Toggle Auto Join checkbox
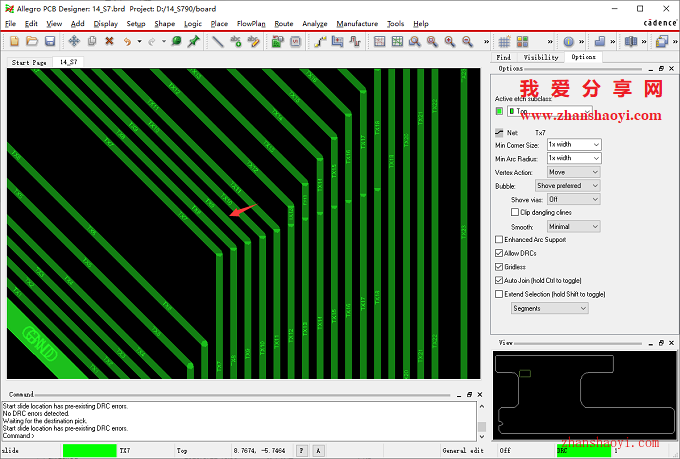 pos(499,280)
